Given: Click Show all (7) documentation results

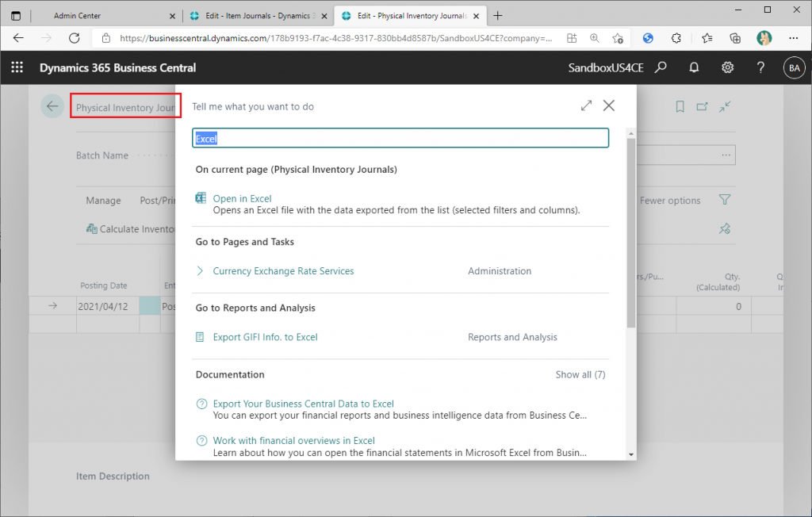Looking at the screenshot, I should pos(580,374).
